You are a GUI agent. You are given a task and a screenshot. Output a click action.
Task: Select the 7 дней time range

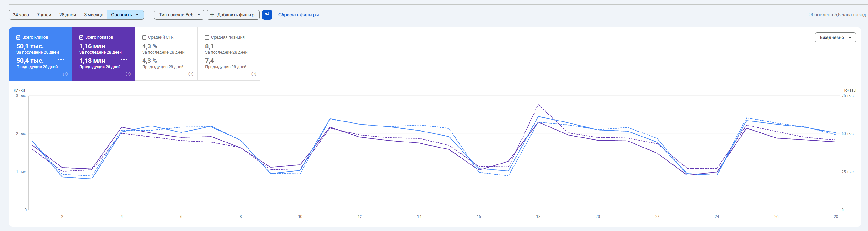point(44,15)
